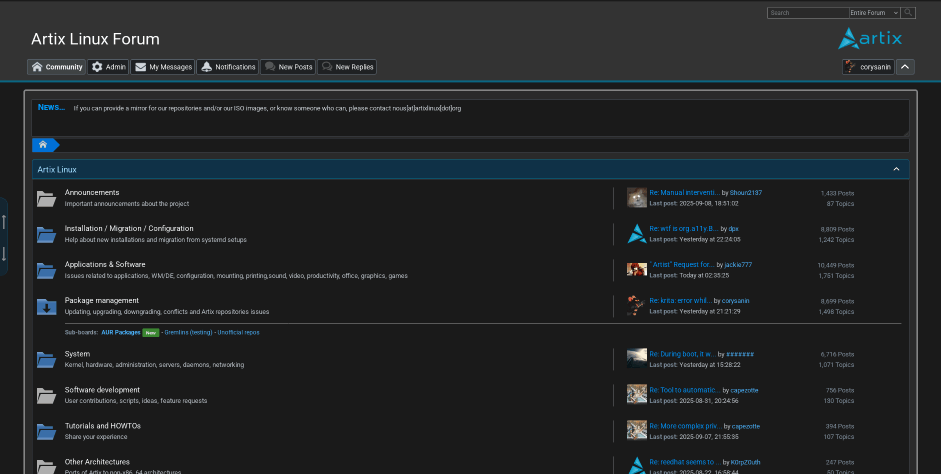The height and width of the screenshot is (474, 941).
Task: Open the Announcements board
Action: [x=92, y=193]
